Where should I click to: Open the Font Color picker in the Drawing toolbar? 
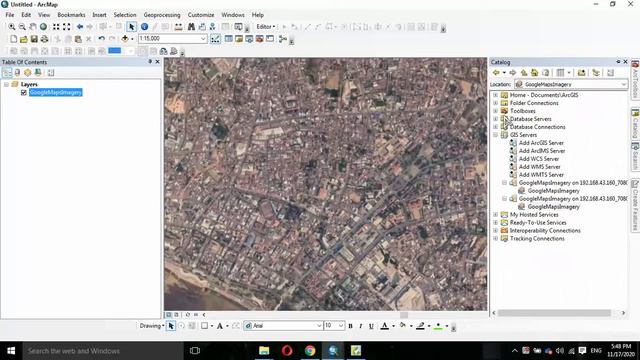[x=384, y=326]
